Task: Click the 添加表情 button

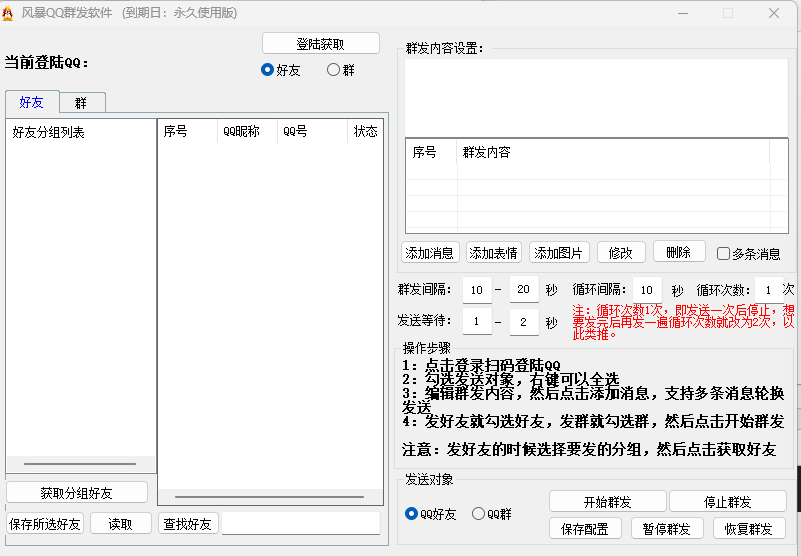Action: pos(493,253)
